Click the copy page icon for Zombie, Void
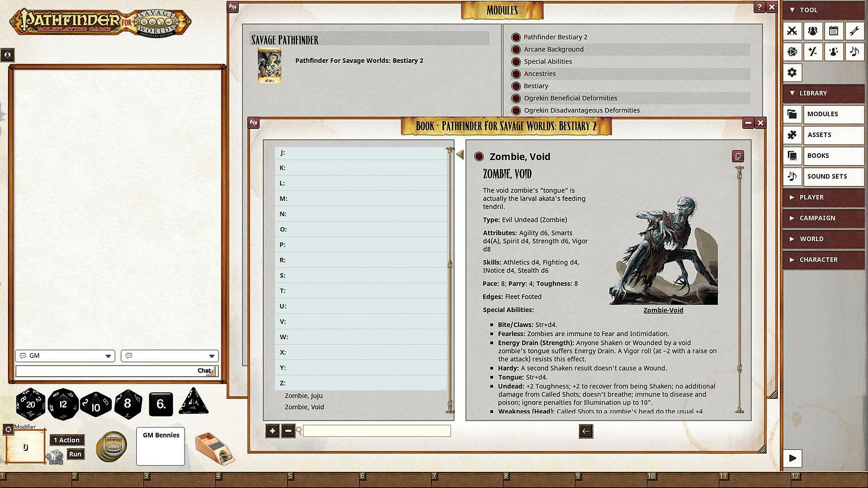The image size is (868, 488). pos(737,156)
